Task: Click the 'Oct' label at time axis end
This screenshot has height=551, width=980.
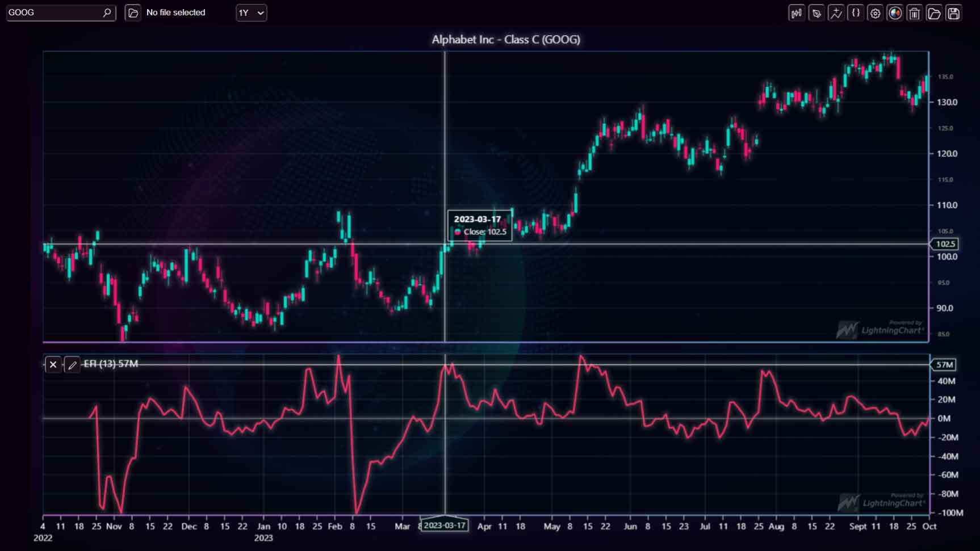Action: (929, 526)
